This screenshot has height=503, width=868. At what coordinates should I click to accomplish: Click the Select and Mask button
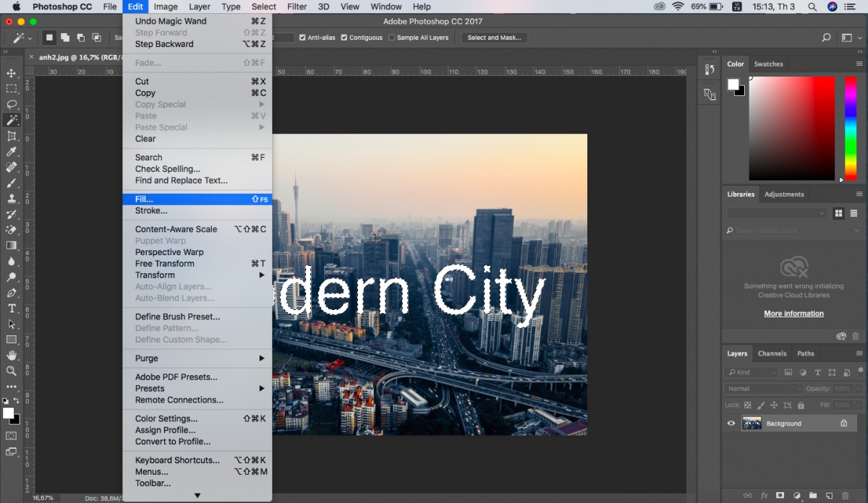[x=494, y=38]
